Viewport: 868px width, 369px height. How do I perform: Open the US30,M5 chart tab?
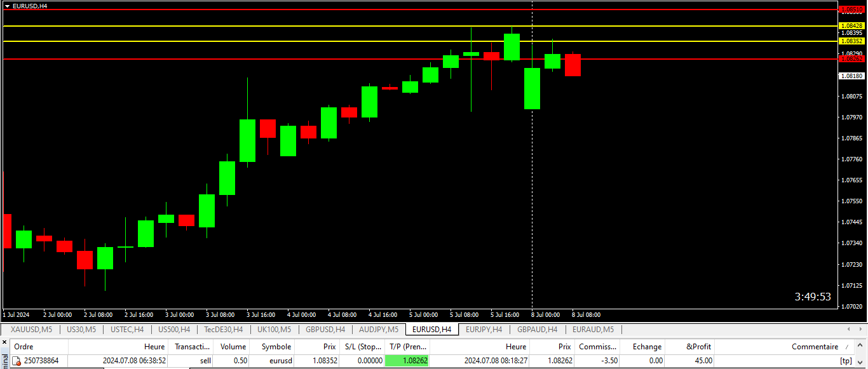coord(81,330)
